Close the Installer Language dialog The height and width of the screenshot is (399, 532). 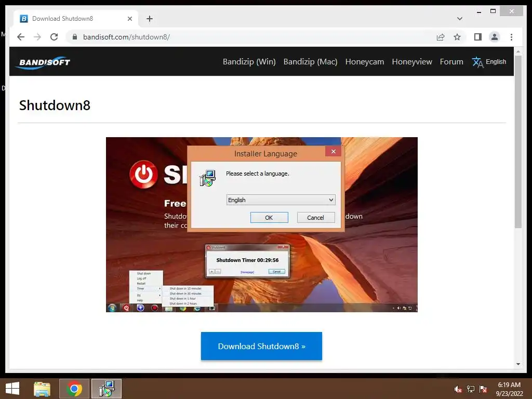[x=333, y=151]
